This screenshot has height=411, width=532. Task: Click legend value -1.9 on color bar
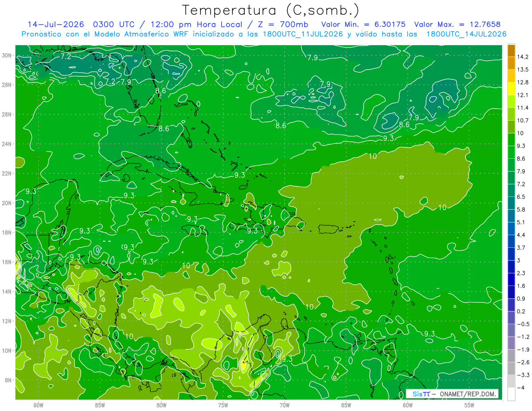point(524,349)
